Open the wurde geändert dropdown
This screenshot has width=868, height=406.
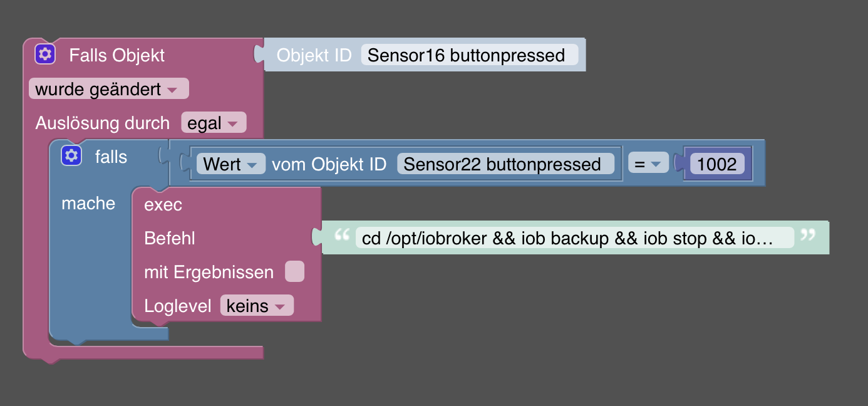108,89
